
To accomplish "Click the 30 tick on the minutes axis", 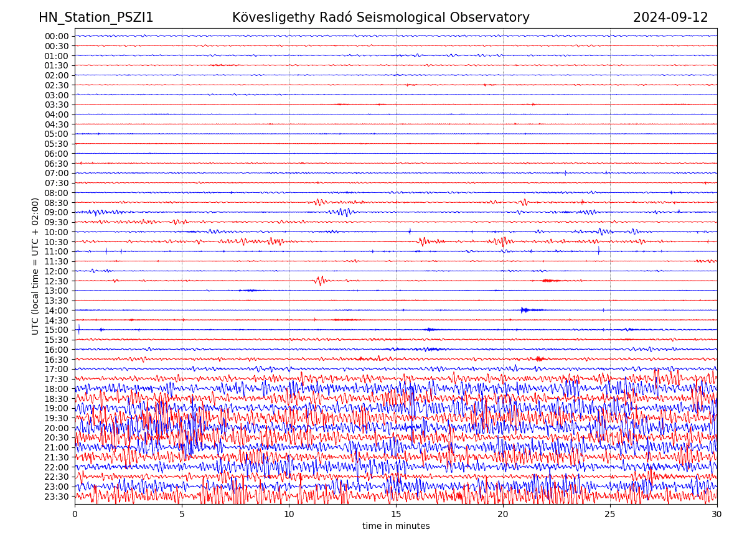I will (717, 514).
